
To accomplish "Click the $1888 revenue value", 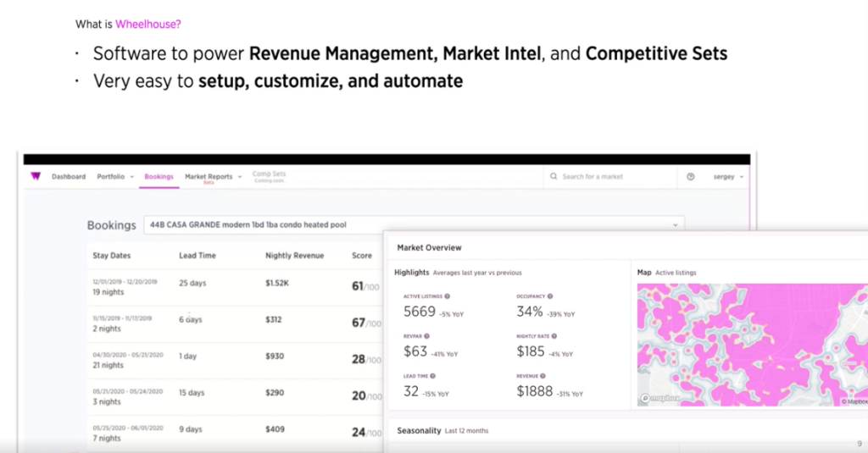I will click(x=535, y=391).
